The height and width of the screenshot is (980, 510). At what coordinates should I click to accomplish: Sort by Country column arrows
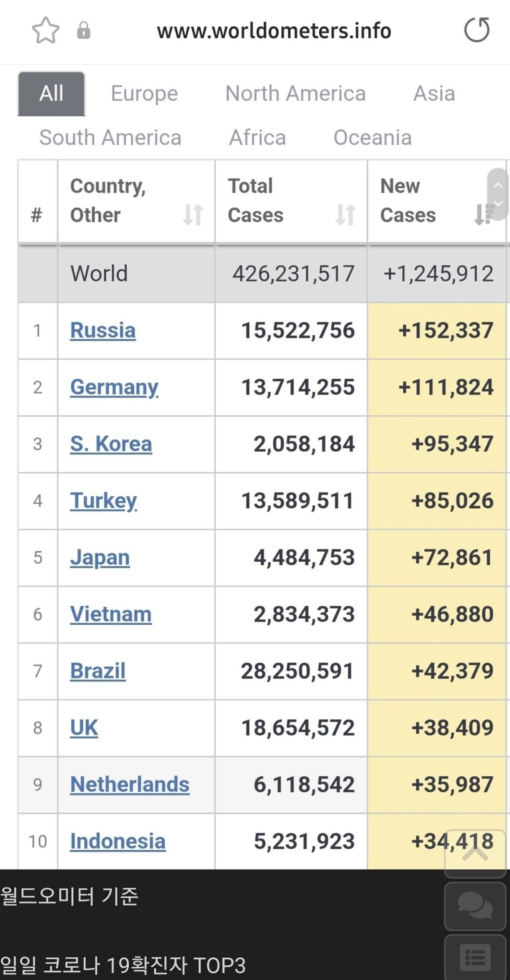click(x=193, y=215)
